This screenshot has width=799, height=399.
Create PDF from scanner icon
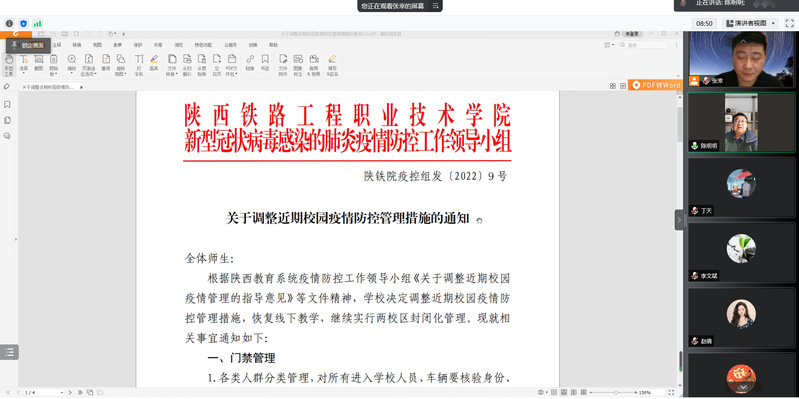point(187,64)
